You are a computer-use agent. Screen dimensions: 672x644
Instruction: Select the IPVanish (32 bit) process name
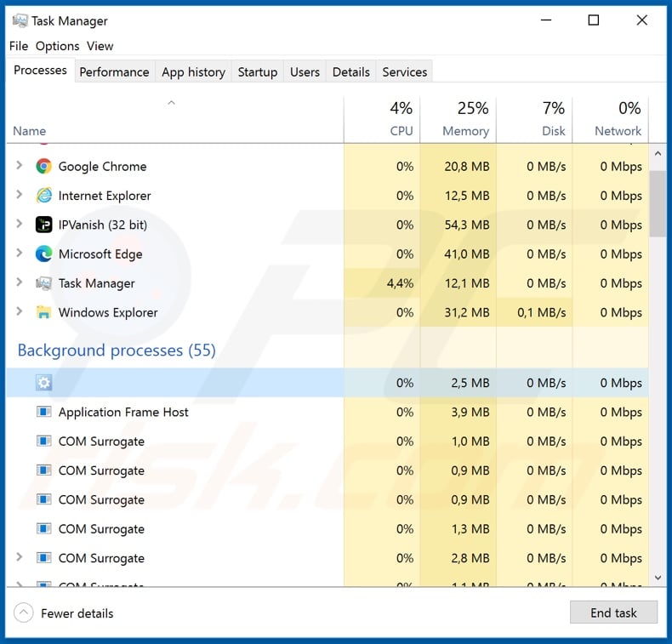pyautogui.click(x=103, y=225)
